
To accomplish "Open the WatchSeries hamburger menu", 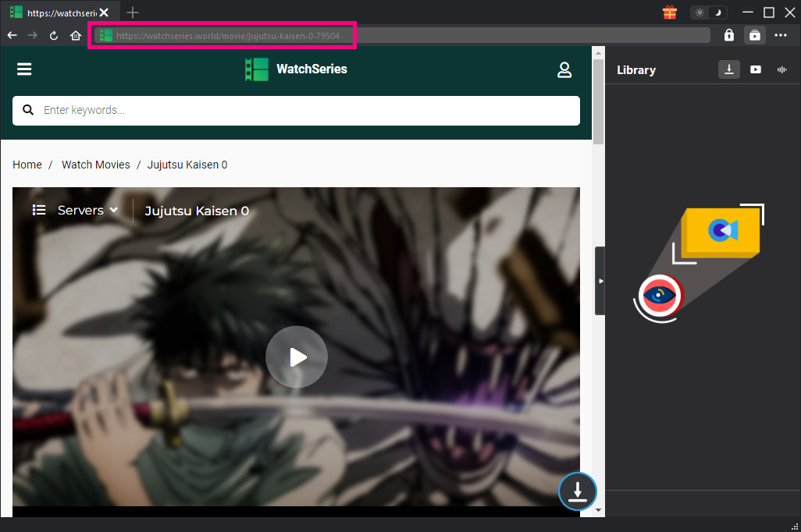I will click(x=24, y=69).
